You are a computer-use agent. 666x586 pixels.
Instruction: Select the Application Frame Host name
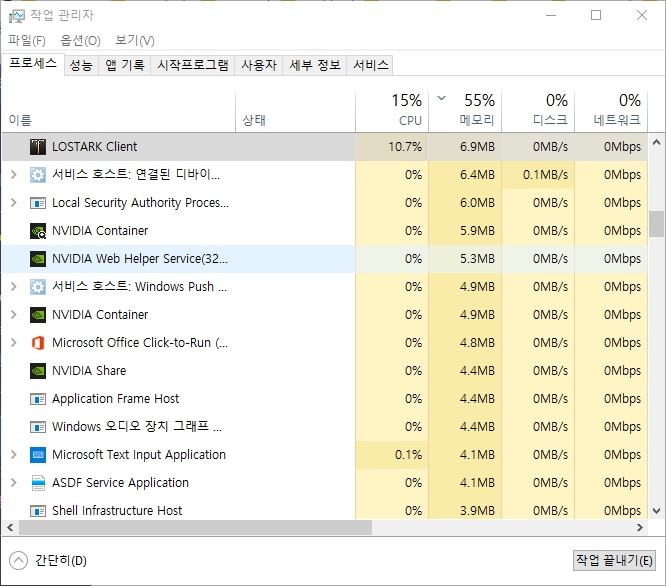(x=116, y=399)
